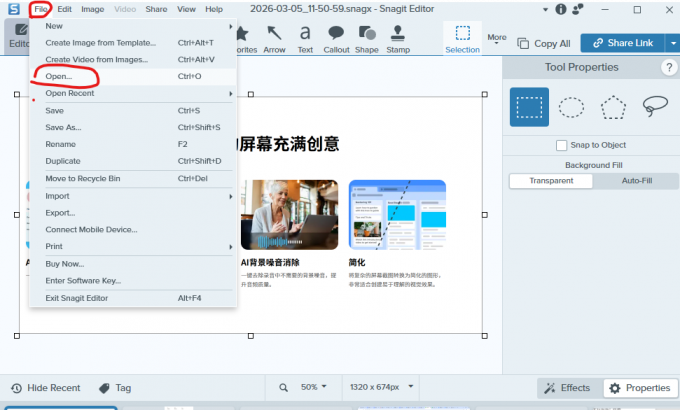Click the Snagit logo icon

[14, 9]
